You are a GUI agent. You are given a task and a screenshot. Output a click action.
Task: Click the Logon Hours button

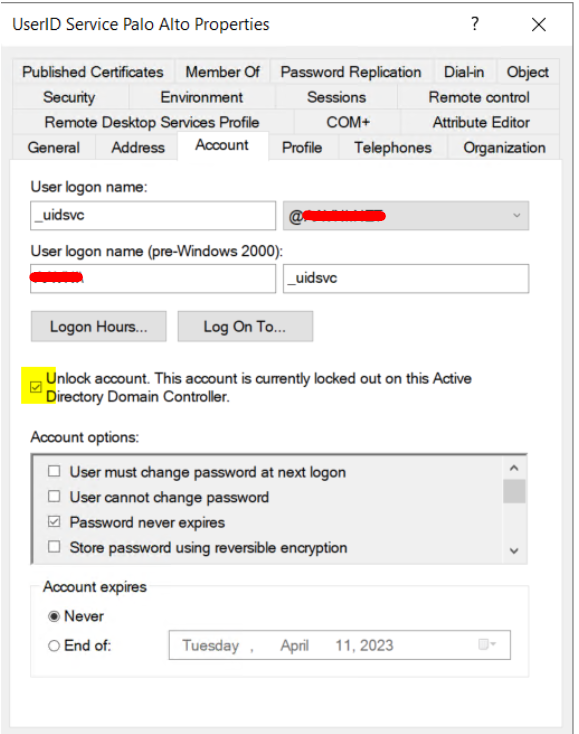(99, 326)
